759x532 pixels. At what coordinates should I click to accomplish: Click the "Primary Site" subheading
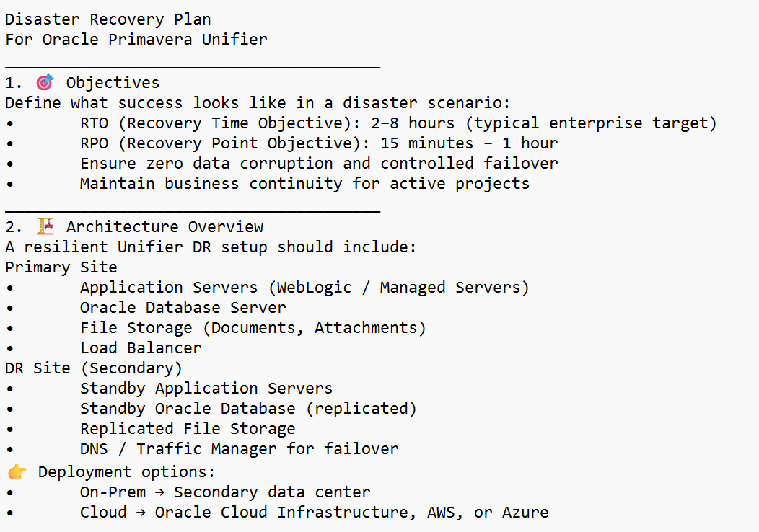tap(61, 267)
